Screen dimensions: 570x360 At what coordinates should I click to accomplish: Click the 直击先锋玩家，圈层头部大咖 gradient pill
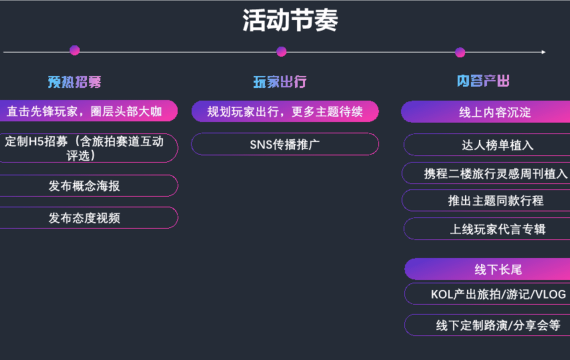pyautogui.click(x=88, y=111)
